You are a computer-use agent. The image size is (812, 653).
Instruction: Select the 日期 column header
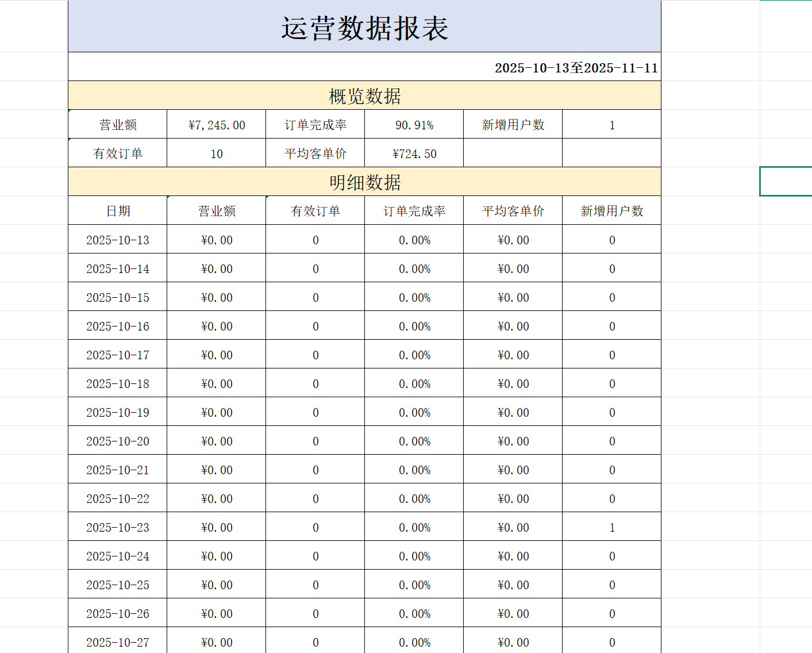(118, 210)
